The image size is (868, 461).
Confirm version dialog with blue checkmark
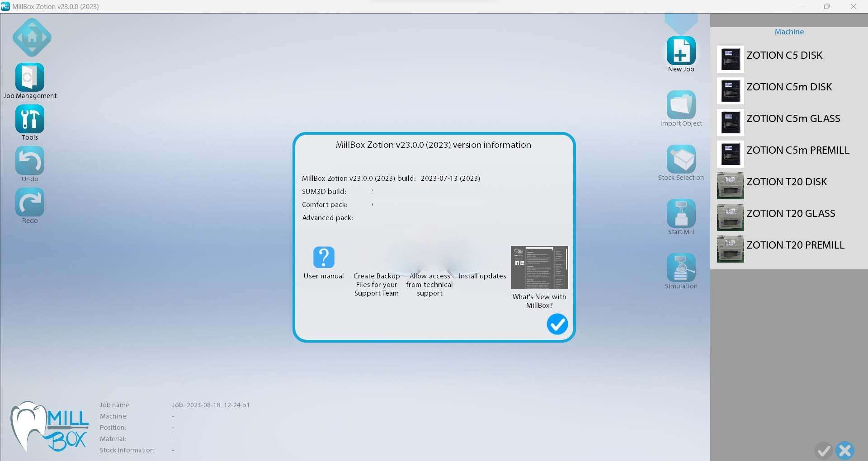tap(557, 324)
